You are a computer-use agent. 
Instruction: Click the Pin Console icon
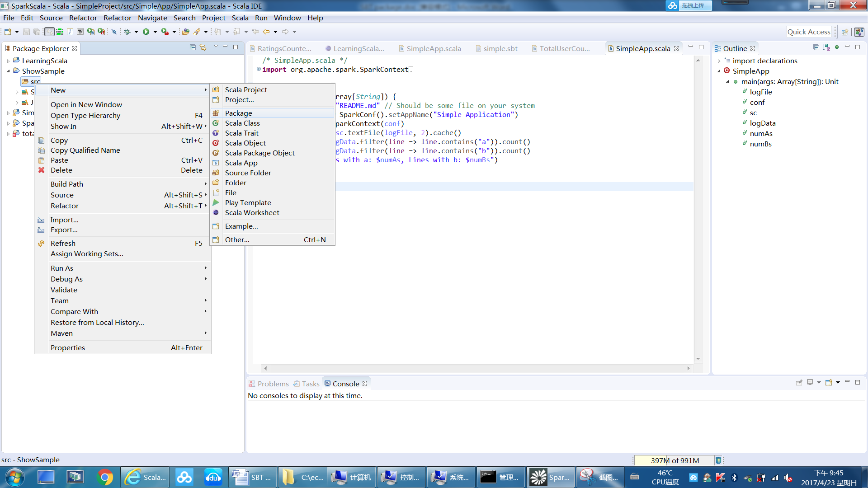point(799,382)
